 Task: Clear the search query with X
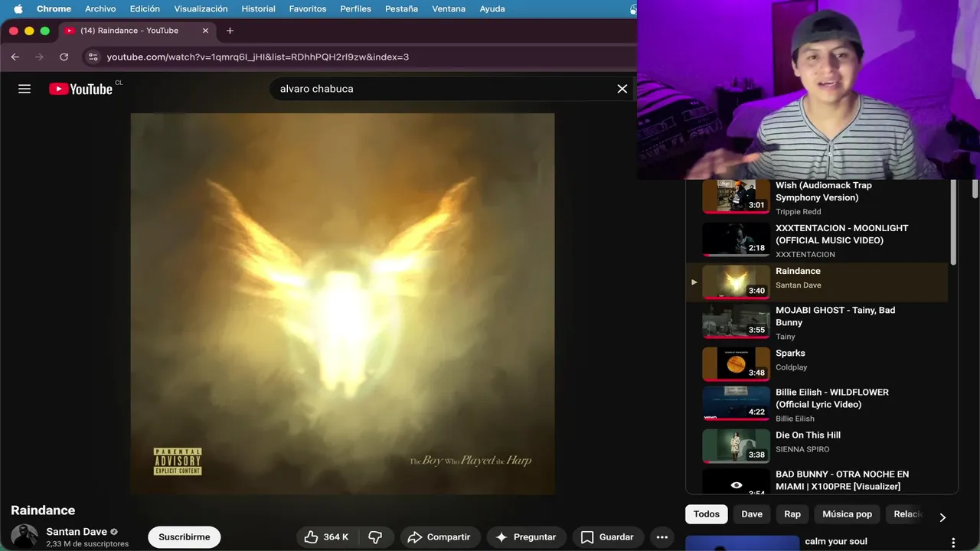point(622,89)
